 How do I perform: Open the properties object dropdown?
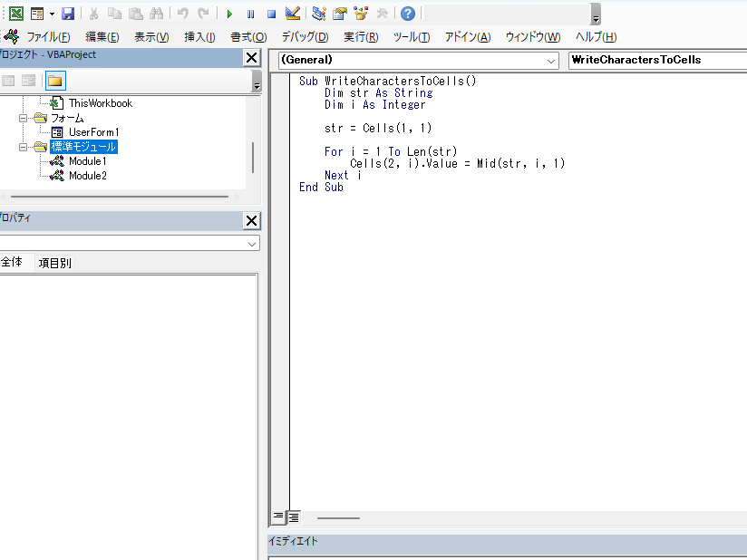251,243
